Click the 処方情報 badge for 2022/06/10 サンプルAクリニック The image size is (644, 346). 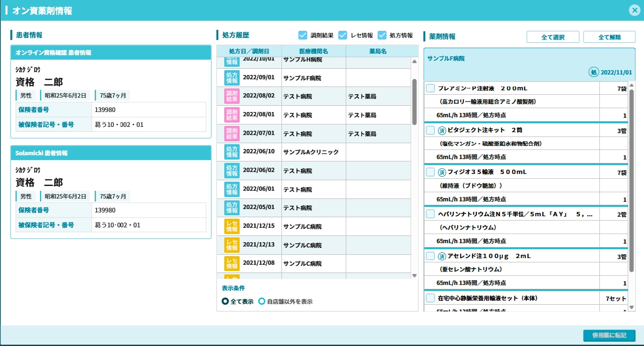232,152
